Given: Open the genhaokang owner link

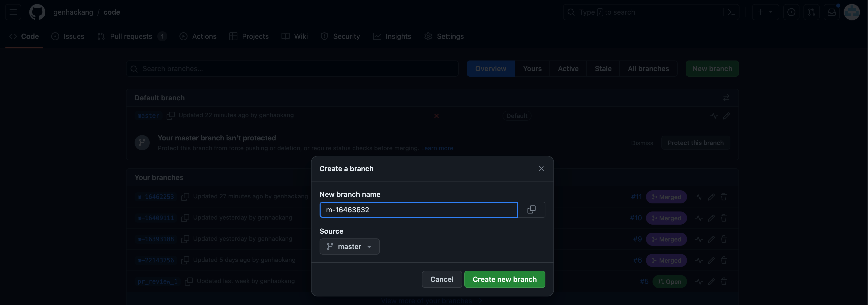Looking at the screenshot, I should pyautogui.click(x=73, y=12).
